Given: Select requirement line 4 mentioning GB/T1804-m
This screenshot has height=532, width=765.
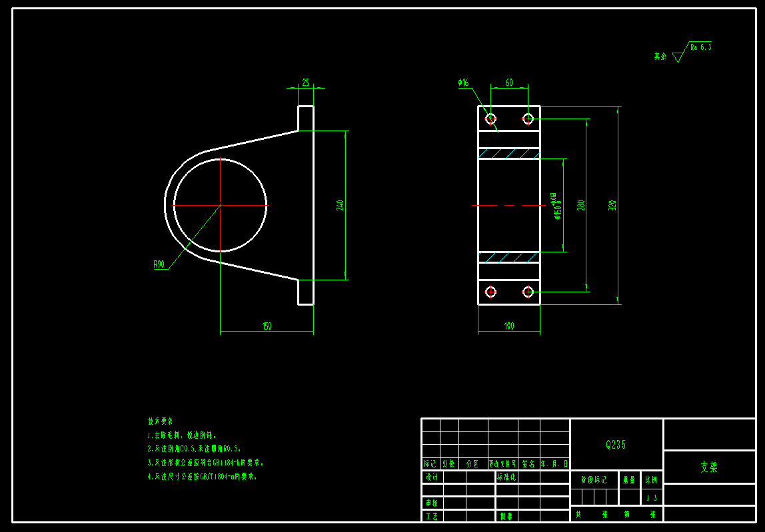Looking at the screenshot, I should pyautogui.click(x=202, y=477).
